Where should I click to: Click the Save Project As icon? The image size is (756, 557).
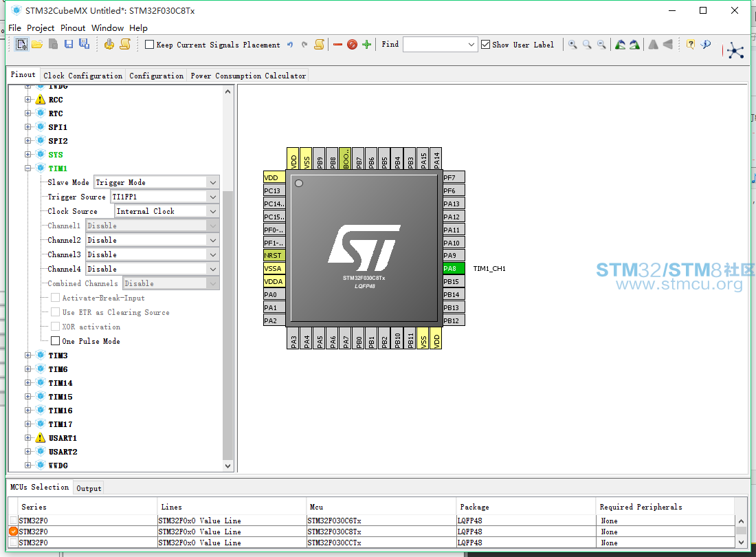click(85, 44)
